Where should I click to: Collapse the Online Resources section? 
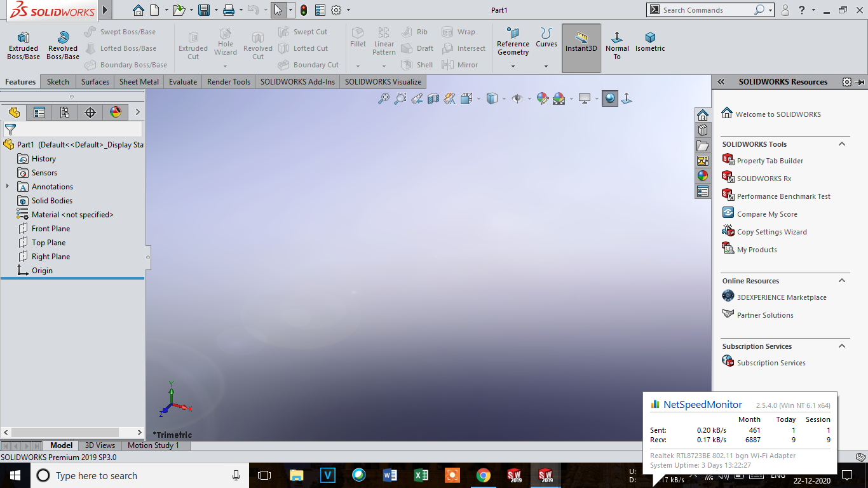coord(842,281)
